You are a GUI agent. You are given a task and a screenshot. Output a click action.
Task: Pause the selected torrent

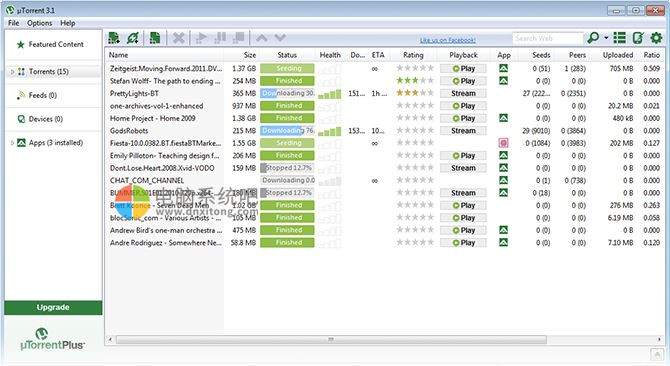click(220, 38)
